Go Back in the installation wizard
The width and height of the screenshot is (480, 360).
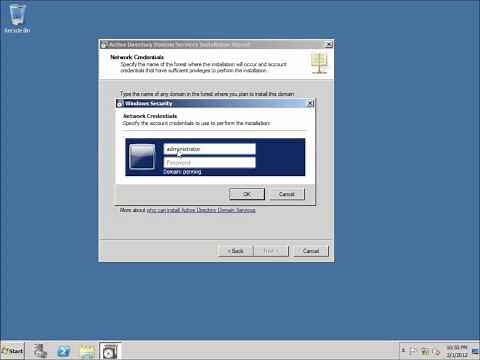235,251
